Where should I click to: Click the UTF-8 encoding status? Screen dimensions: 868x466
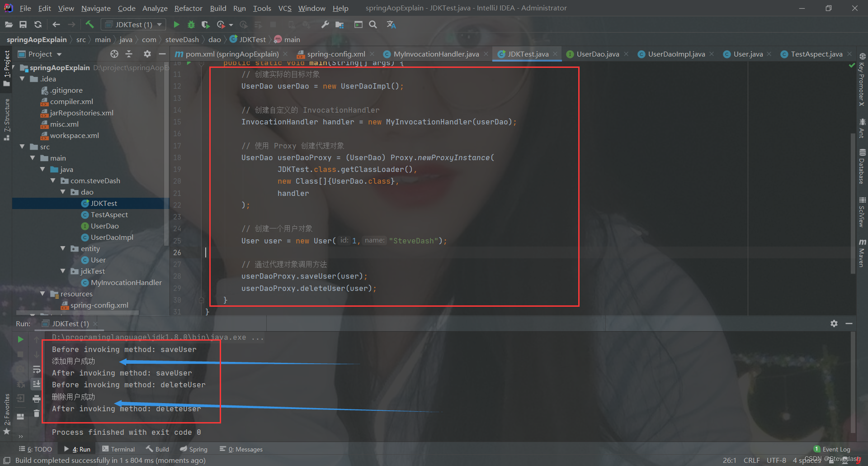tap(776, 460)
